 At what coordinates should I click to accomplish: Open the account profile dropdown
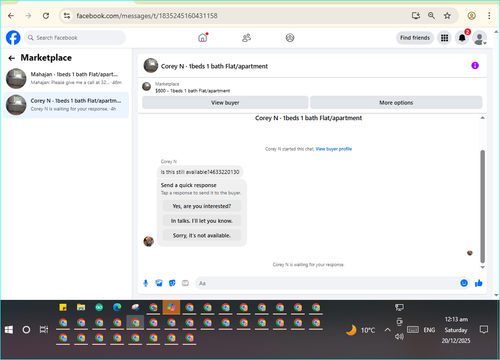pyautogui.click(x=480, y=38)
